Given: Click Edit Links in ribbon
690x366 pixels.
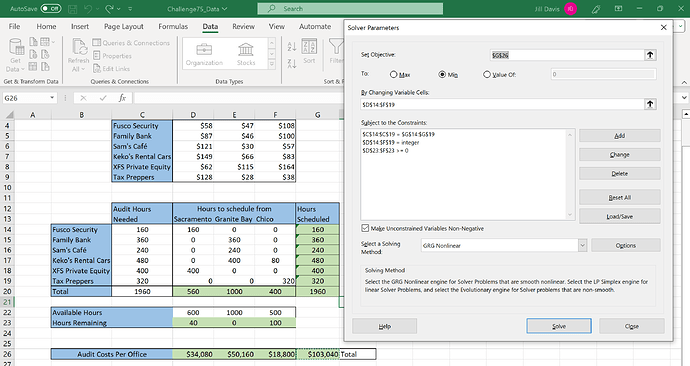Looking at the screenshot, I should [111, 69].
